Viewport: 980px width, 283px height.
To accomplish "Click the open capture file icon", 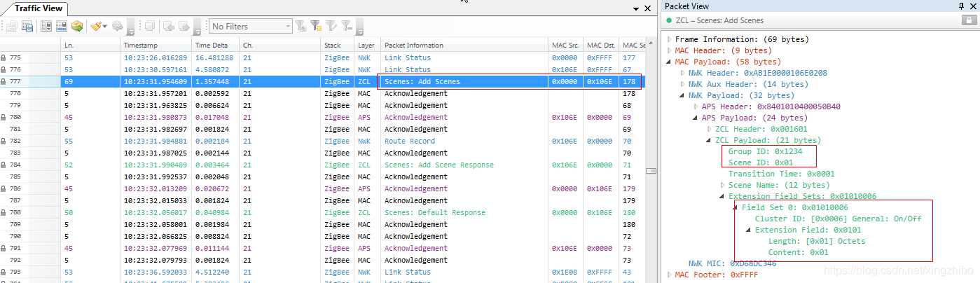I will tap(11, 27).
